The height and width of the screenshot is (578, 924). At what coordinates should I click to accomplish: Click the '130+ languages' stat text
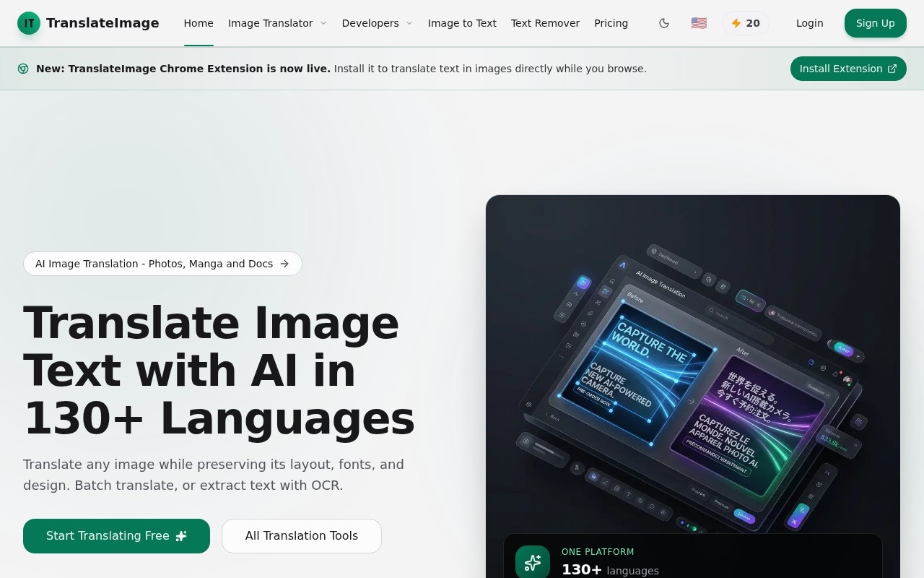click(x=610, y=570)
